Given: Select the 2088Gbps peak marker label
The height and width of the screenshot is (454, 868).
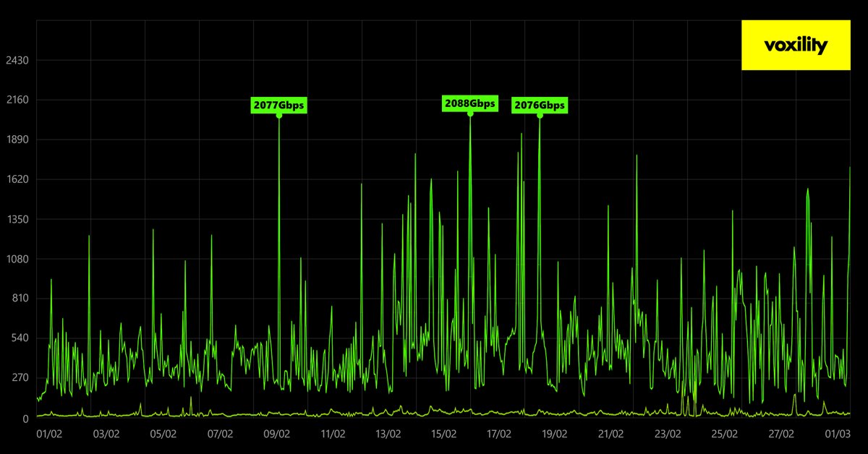Looking at the screenshot, I should [470, 103].
